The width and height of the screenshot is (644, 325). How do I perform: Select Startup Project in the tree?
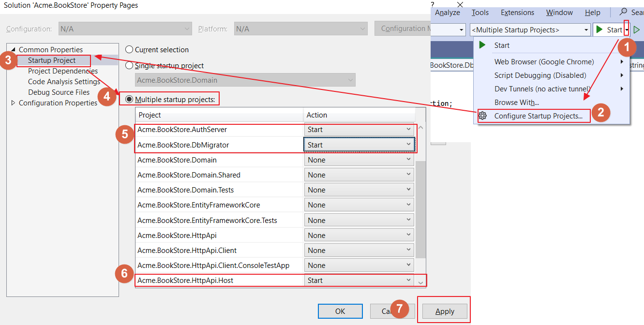(x=52, y=60)
